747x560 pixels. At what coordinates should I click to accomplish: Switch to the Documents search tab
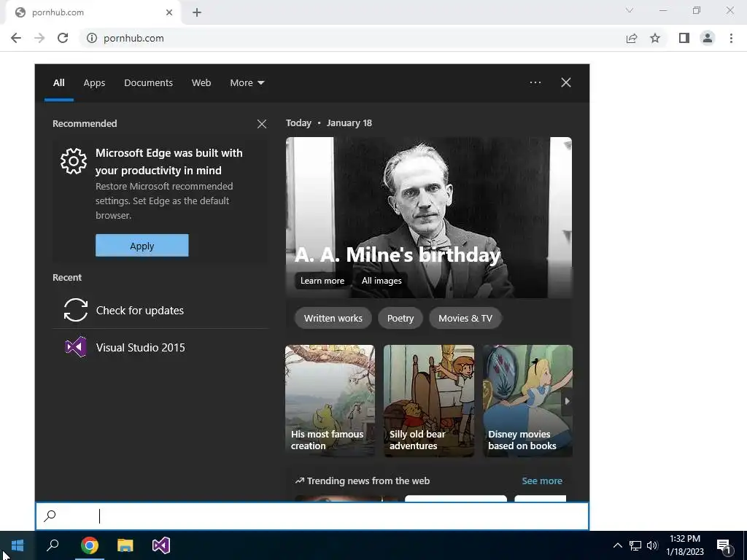coord(148,83)
